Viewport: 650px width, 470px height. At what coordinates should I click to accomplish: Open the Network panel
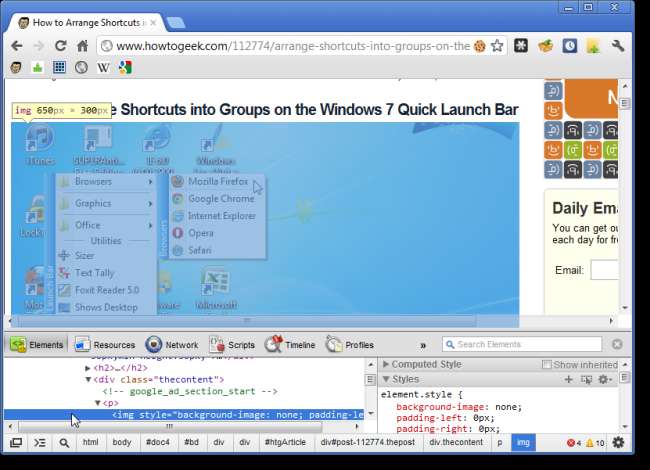point(172,345)
